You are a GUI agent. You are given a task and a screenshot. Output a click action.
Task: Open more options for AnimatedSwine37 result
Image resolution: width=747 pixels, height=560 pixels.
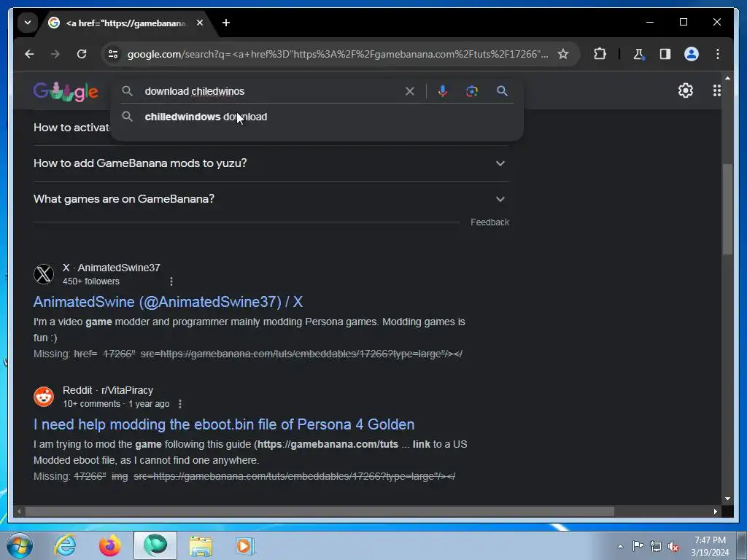171,281
